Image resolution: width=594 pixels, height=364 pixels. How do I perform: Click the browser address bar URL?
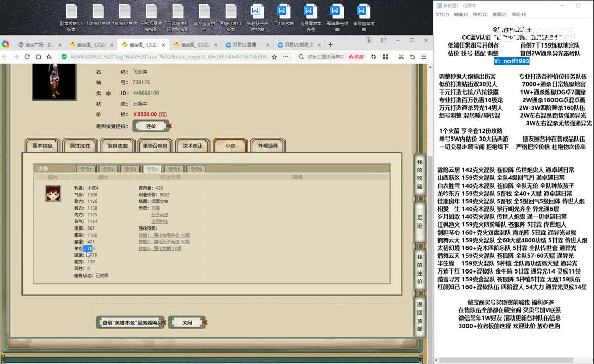[168, 57]
